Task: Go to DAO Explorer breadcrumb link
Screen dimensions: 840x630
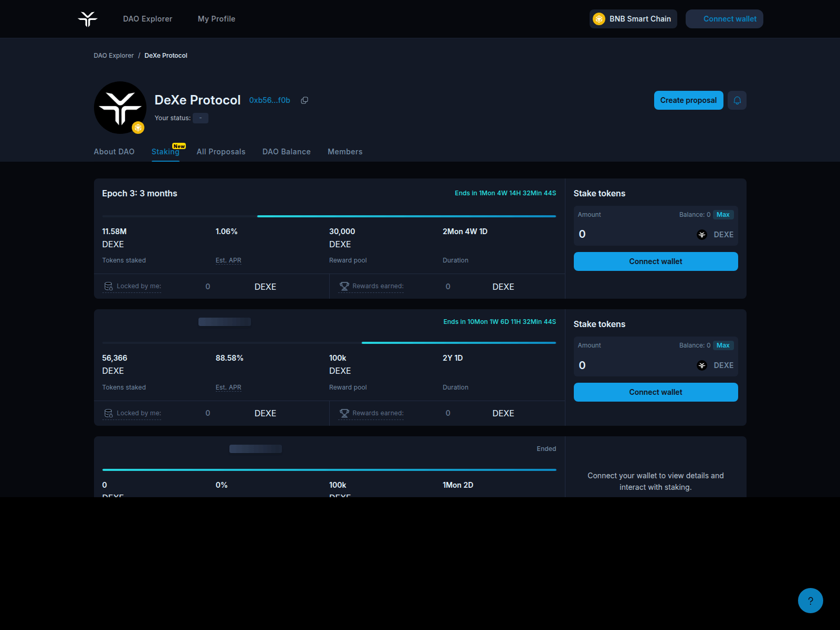Action: point(113,56)
